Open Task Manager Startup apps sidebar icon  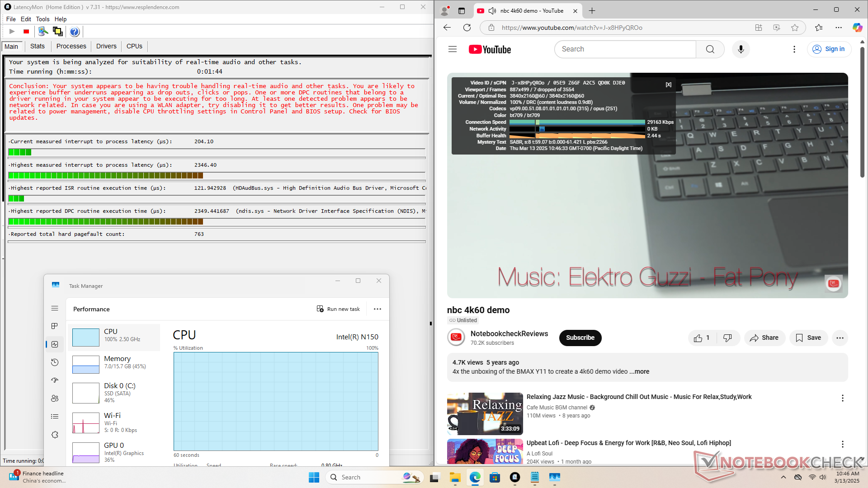coord(55,380)
